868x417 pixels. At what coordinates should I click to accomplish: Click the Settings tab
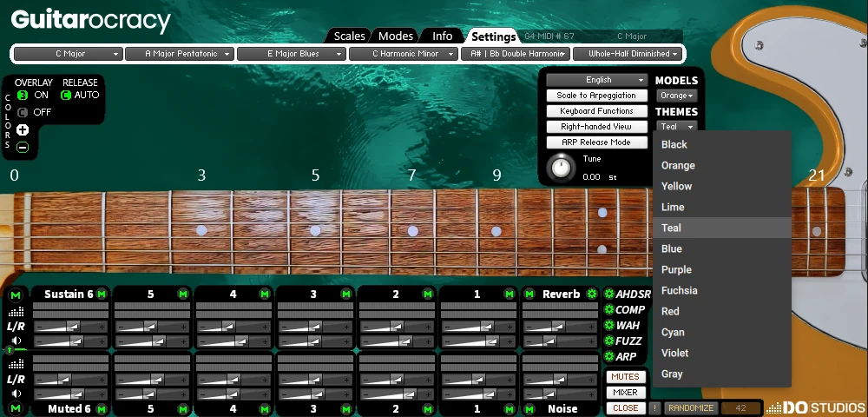click(x=493, y=36)
